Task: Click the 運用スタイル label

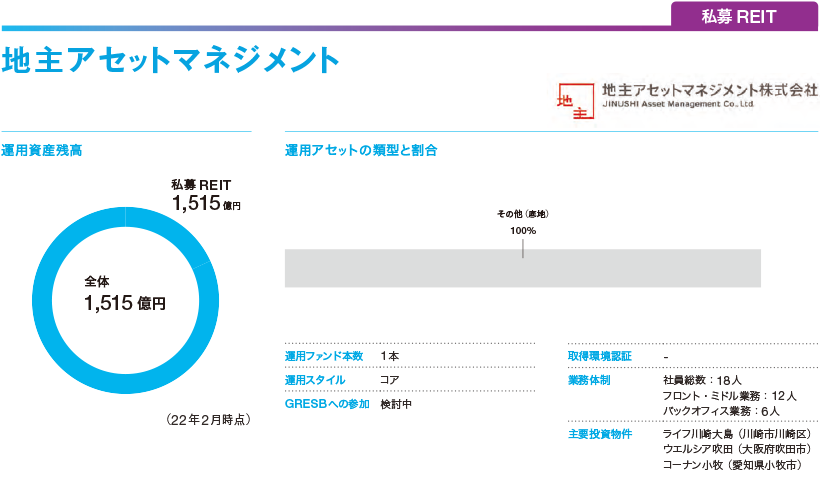Action: pyautogui.click(x=315, y=380)
